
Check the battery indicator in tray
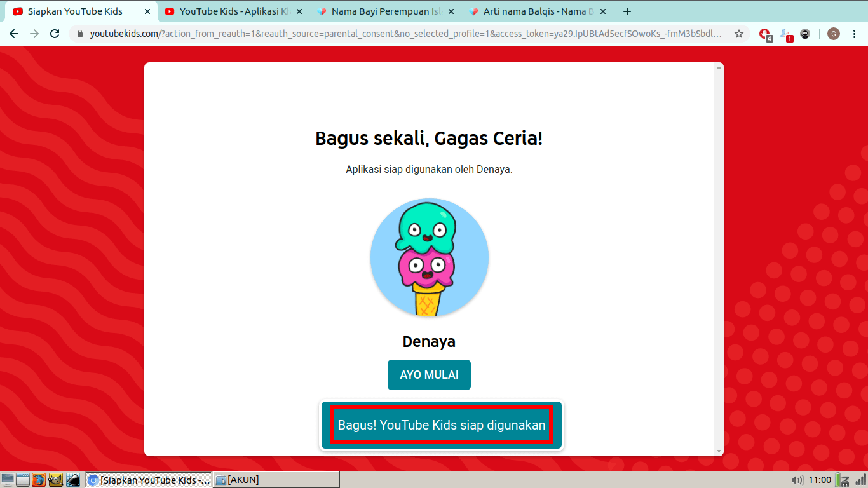(x=837, y=480)
